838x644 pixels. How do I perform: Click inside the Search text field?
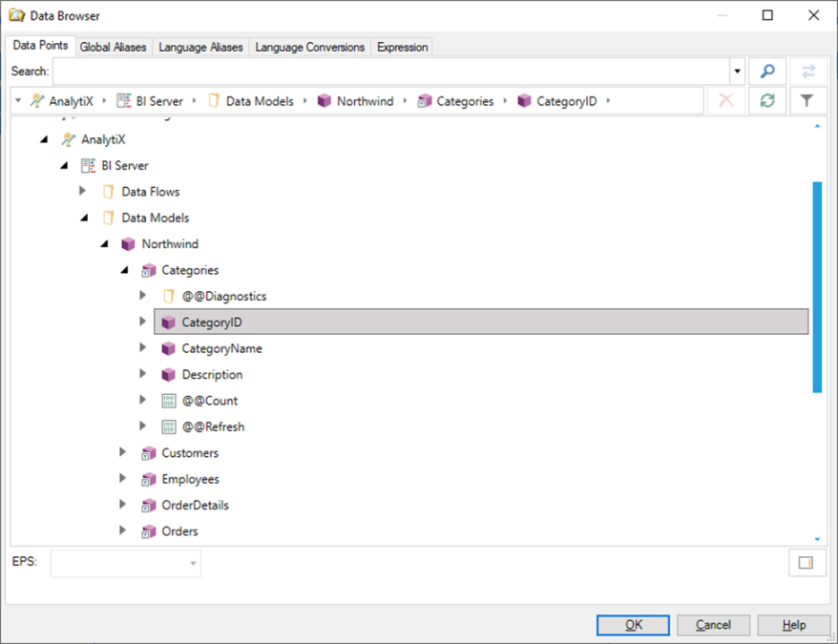pos(391,72)
